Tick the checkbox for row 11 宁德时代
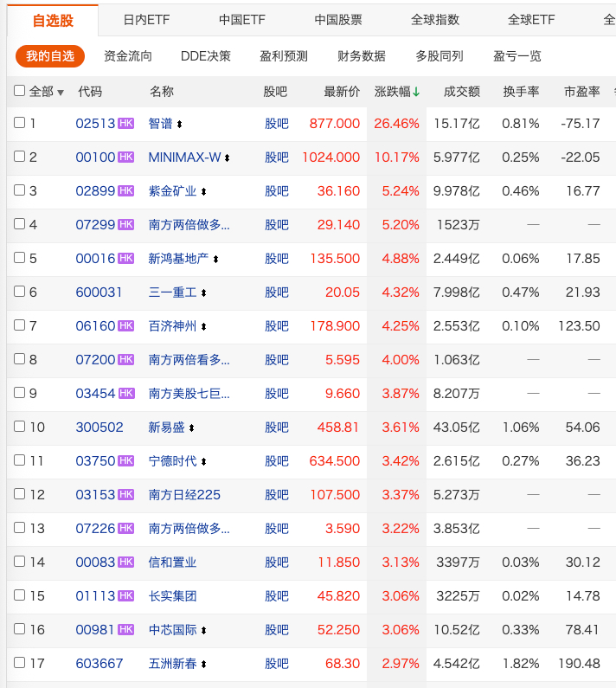The height and width of the screenshot is (688, 616). coord(19,460)
